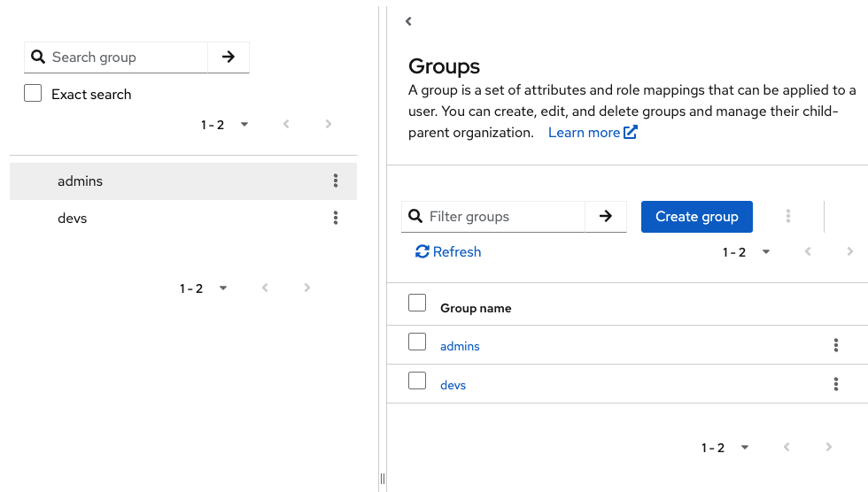Click the search arrow beside Search group
The height and width of the screenshot is (492, 868).
(229, 57)
